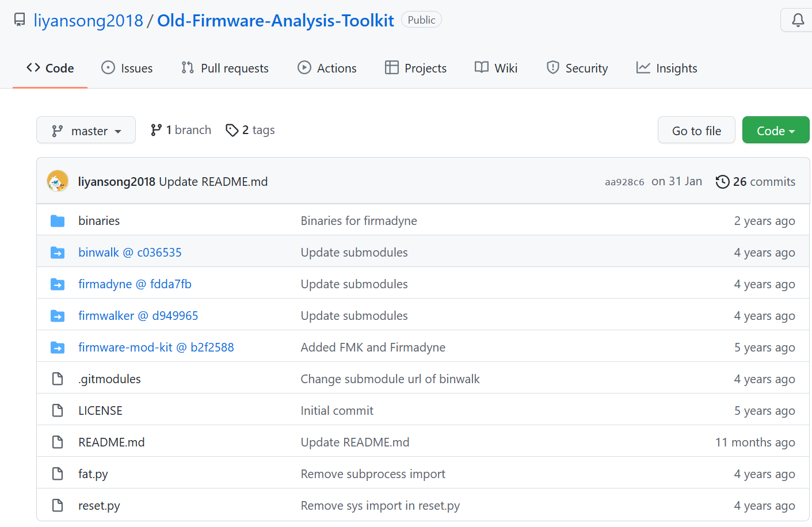Click the tags icon

coord(232,131)
